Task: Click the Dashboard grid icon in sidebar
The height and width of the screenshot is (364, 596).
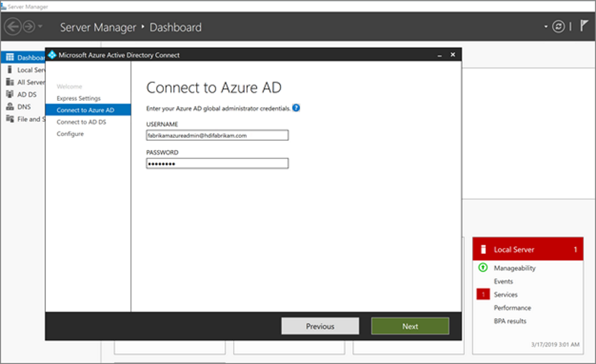Action: [10, 57]
